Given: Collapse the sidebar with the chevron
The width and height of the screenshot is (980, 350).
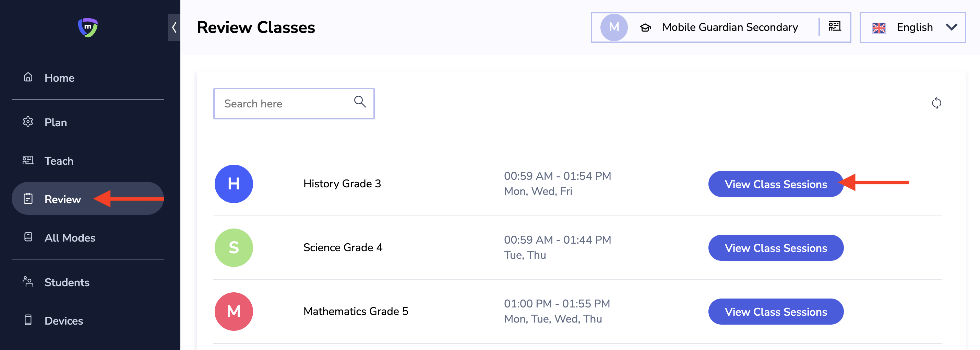Looking at the screenshot, I should pos(174,27).
